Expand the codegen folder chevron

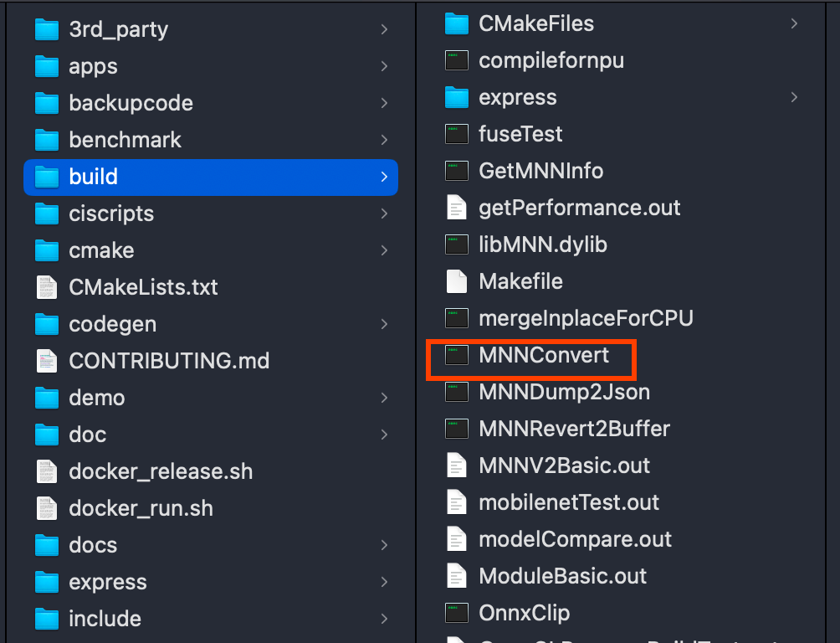tap(384, 324)
